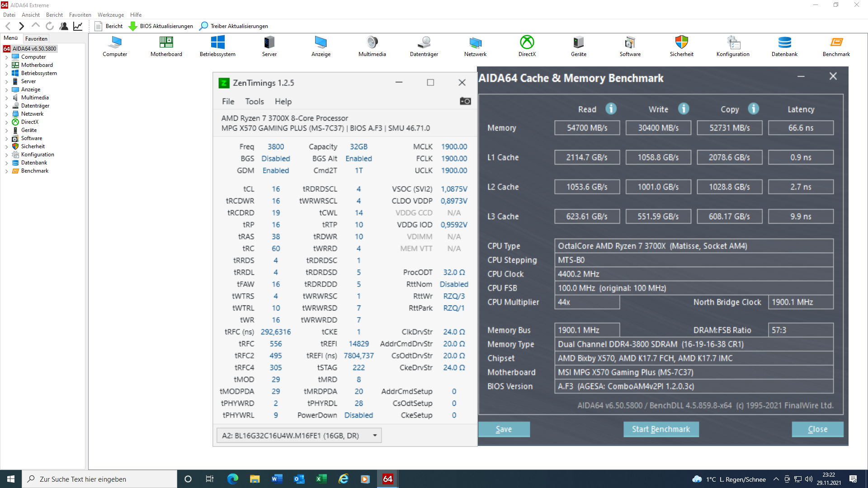Click the Write info tooltip icon

click(x=684, y=109)
